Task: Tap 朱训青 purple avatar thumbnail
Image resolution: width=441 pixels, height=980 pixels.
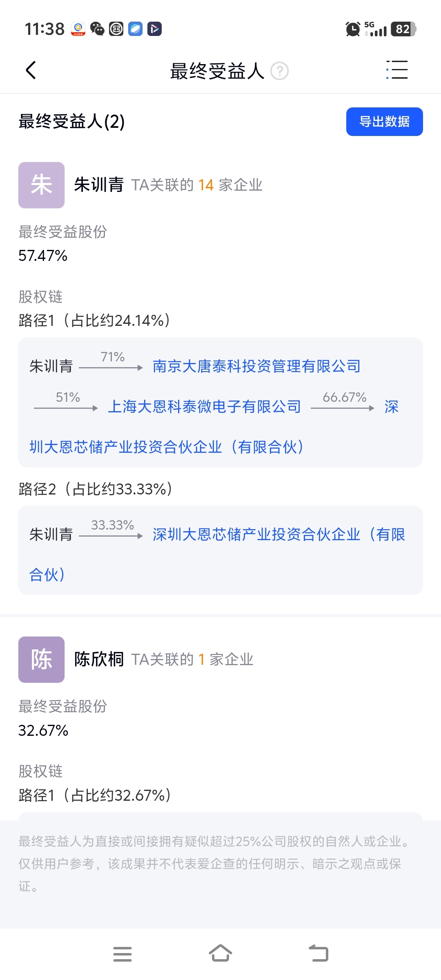Action: 41,185
